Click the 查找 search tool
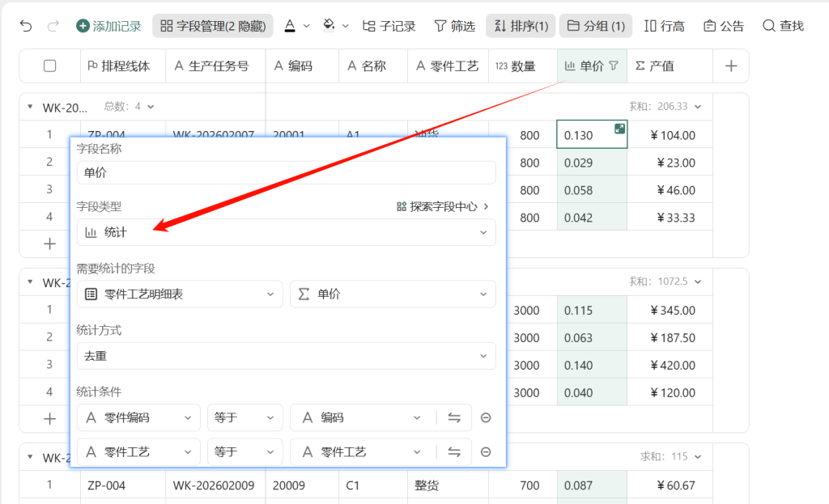The height and width of the screenshot is (504, 829). tap(783, 26)
